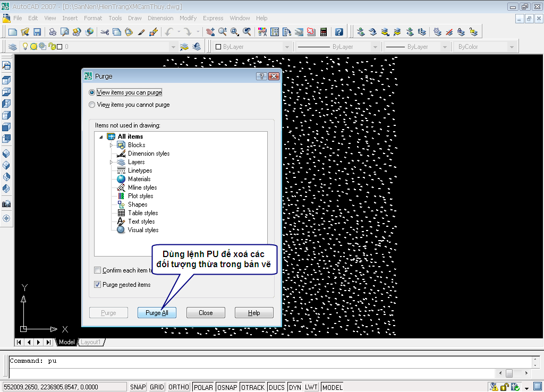Click the Plot (print) icon
Screen dimensions: 544x392
coord(53,32)
